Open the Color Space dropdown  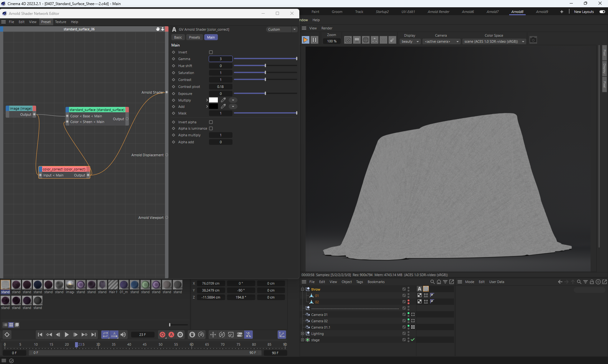click(494, 41)
